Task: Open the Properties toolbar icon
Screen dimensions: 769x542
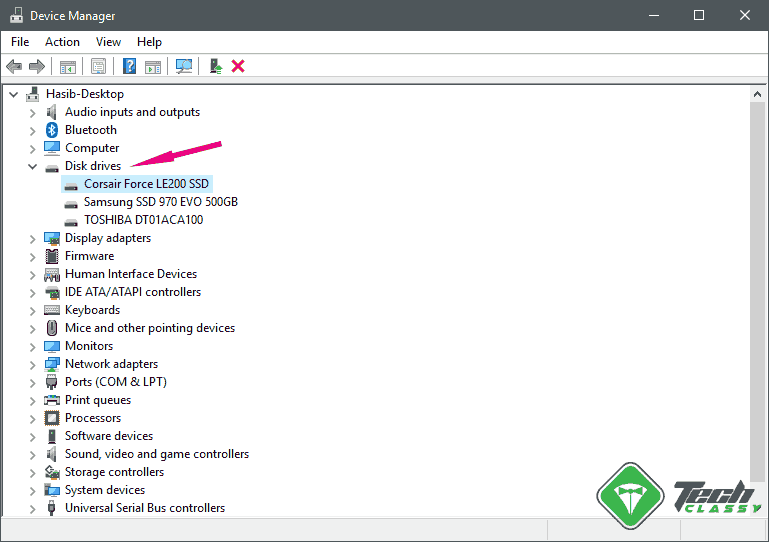Action: point(98,66)
